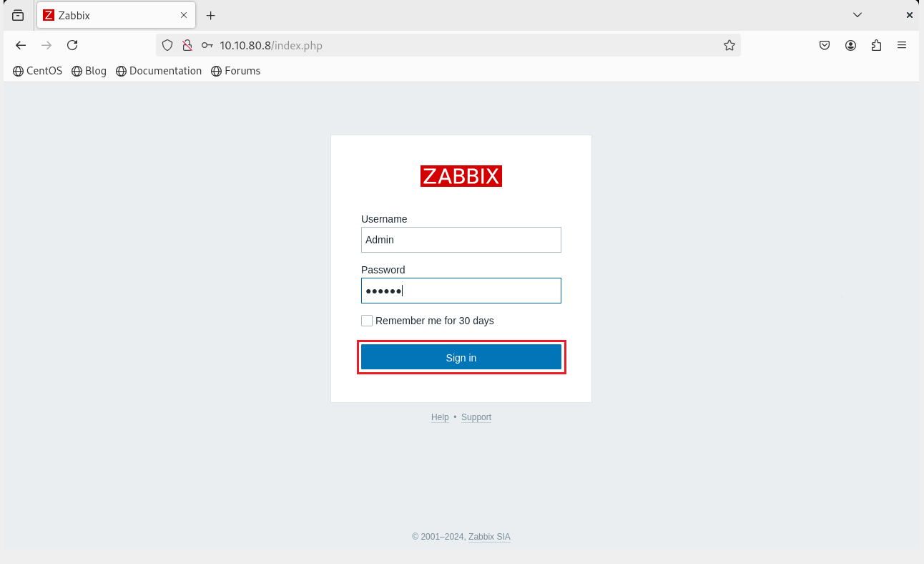
Task: Focus the Password input field
Action: tap(461, 291)
